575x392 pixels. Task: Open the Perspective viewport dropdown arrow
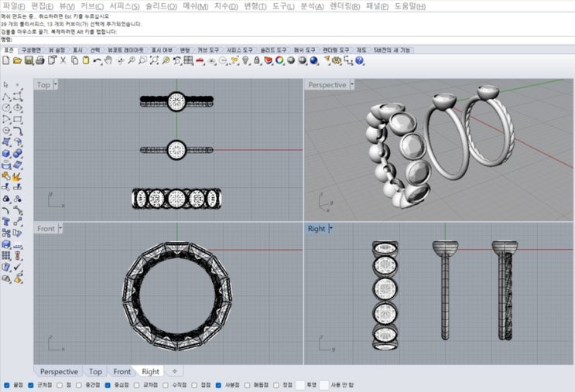[351, 84]
